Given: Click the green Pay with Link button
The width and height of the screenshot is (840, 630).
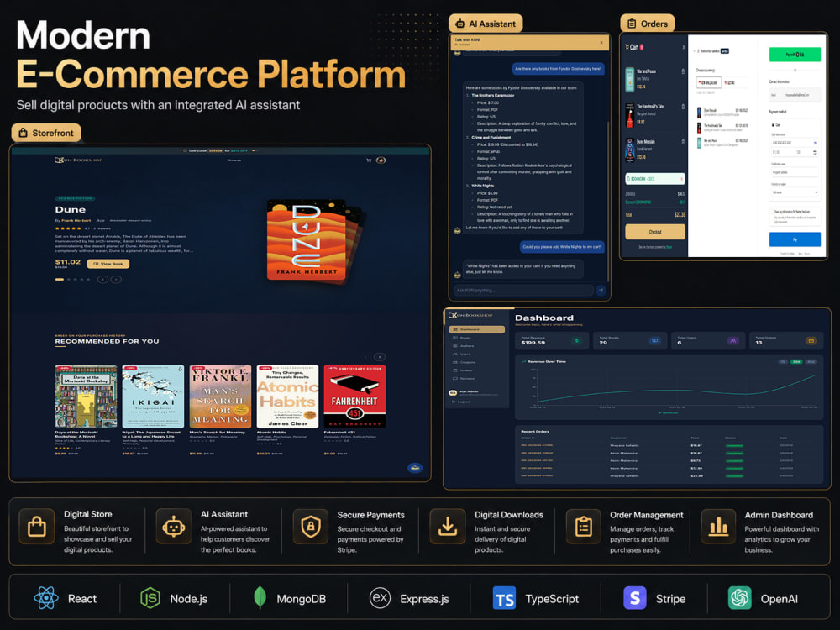Looking at the screenshot, I should pos(795,54).
